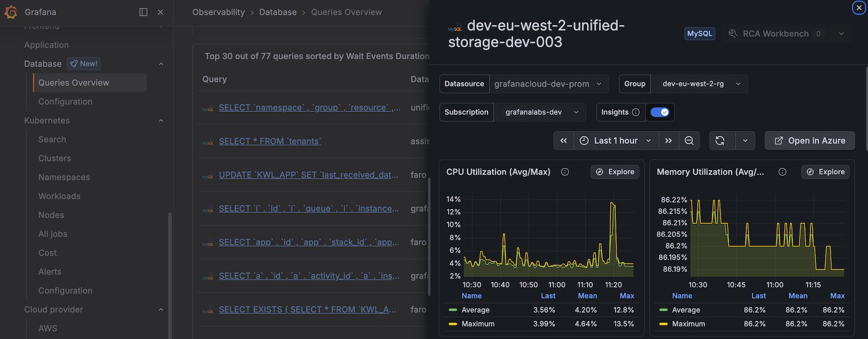Open Kubernetes Namespaces page
Viewport: 868px width, 339px height.
pos(64,177)
